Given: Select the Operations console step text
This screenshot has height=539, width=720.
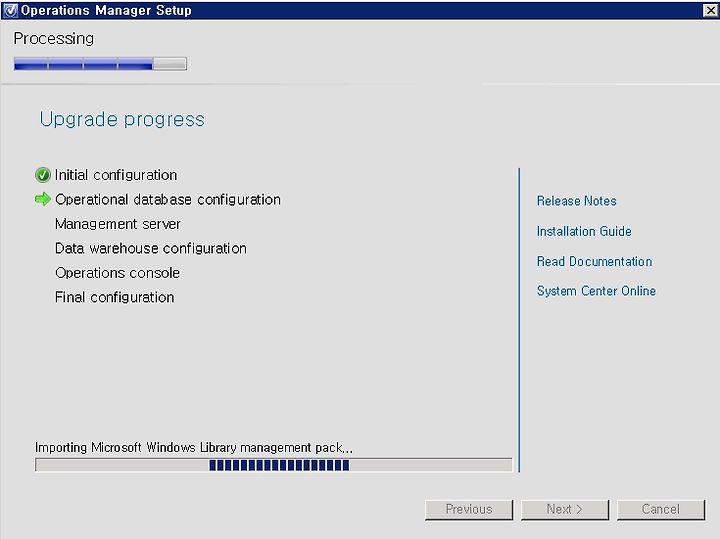Looking at the screenshot, I should (x=118, y=273).
